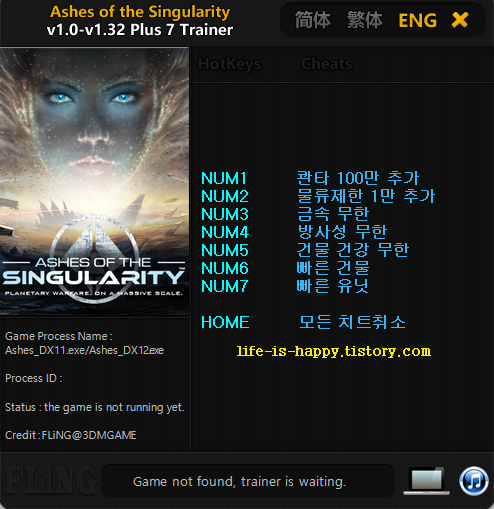The image size is (494, 509).
Task: Select the NUM1 hotkey label
Action: (x=224, y=178)
